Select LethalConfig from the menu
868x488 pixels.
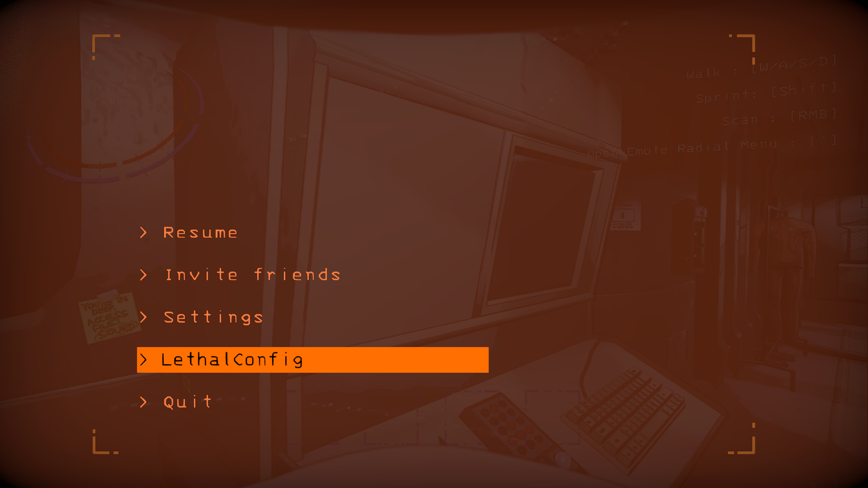312,359
